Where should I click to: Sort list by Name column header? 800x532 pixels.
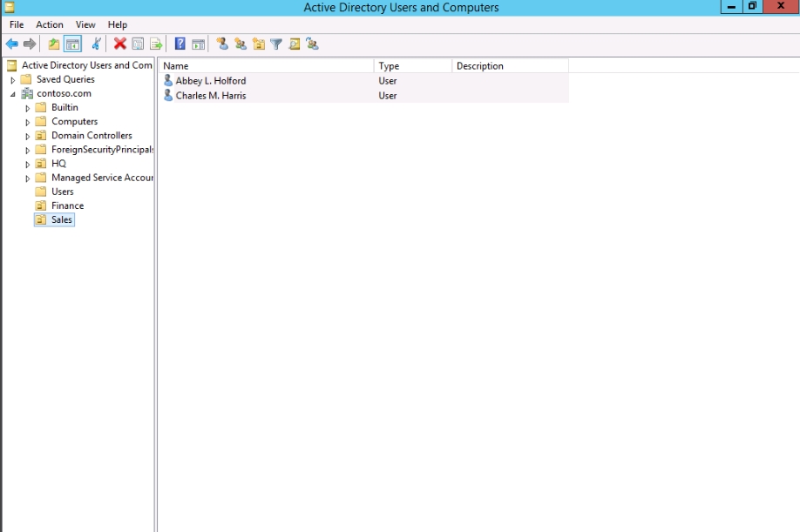click(x=267, y=65)
